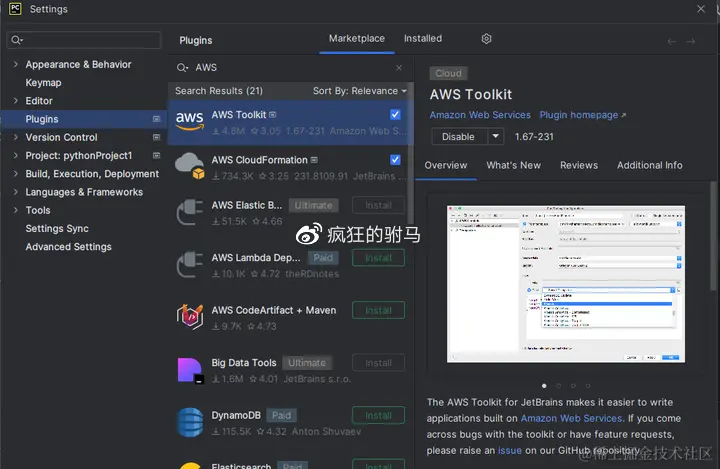Click the AWS CodeArtifact + Maven icon
Viewport: 720px width, 469px height.
coord(190,317)
